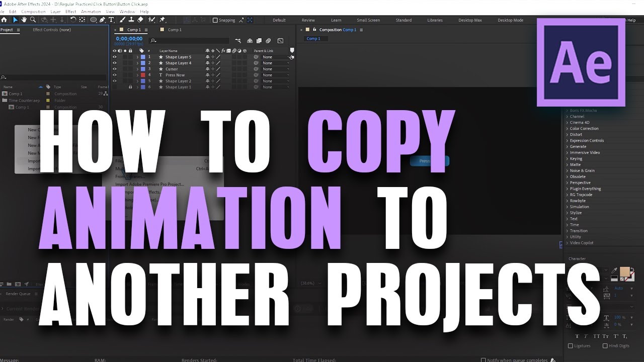
Task: Expand Shape Layer 5 properties
Action: tap(137, 57)
